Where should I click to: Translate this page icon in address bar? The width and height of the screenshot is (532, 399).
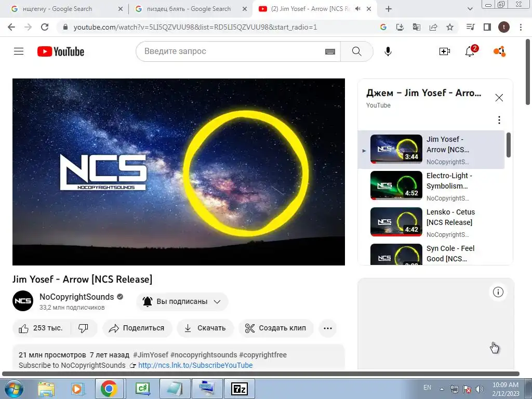coord(417,27)
